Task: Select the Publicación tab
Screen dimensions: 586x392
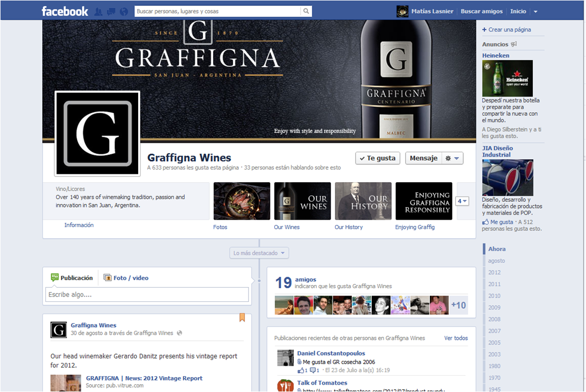Action: click(72, 278)
